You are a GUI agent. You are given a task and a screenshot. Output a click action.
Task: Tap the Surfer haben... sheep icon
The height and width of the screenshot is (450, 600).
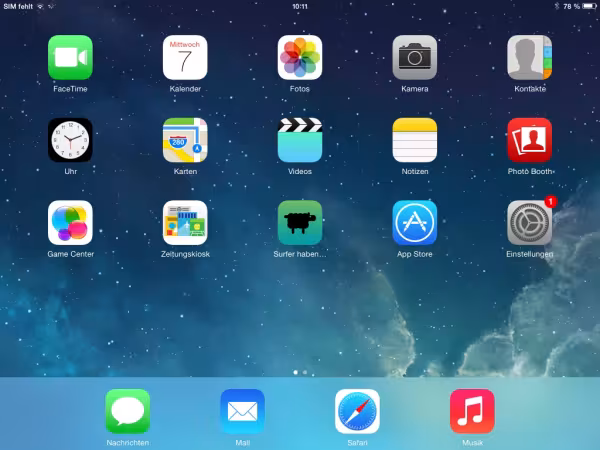coord(300,223)
